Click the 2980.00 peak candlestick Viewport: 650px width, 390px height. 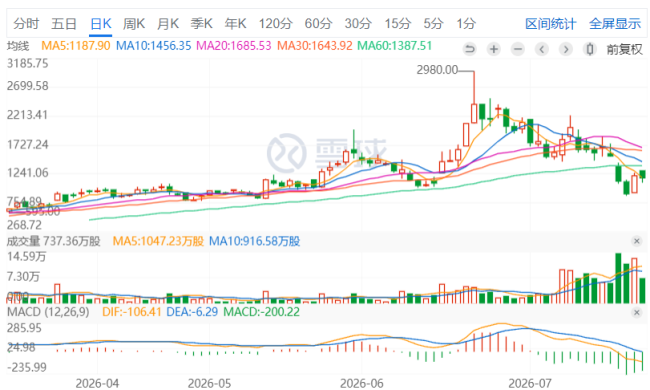(x=474, y=113)
